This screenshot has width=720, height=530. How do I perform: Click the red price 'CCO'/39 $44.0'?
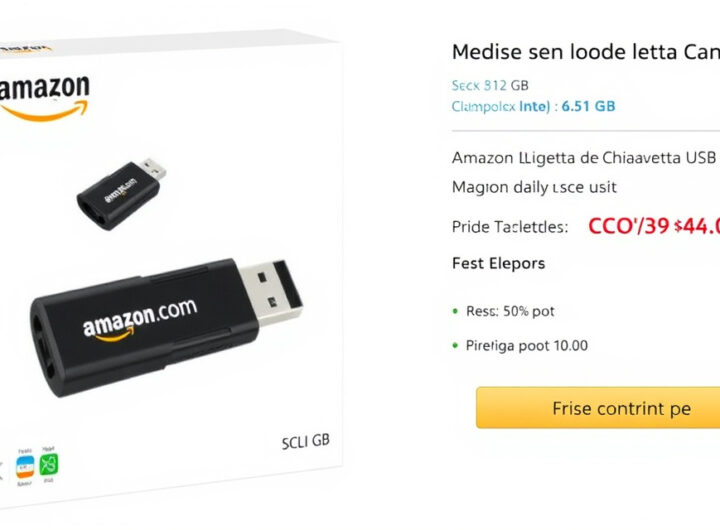[654, 226]
